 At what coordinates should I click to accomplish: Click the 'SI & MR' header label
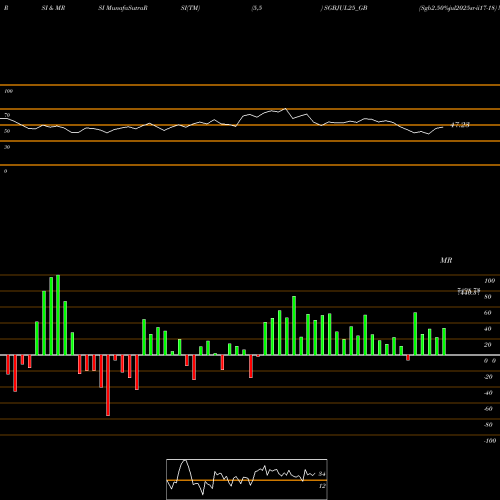[53, 8]
